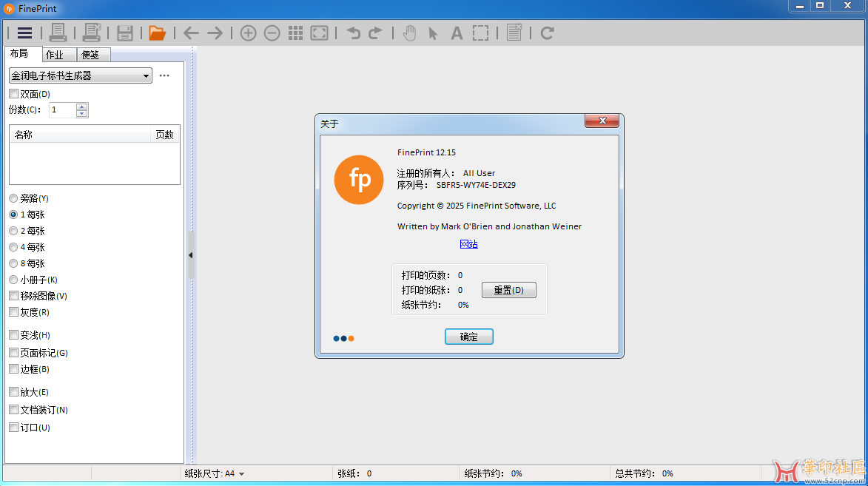Image resolution: width=868 pixels, height=486 pixels.
Task: Click the three dots next to printer dropdown
Action: (164, 76)
